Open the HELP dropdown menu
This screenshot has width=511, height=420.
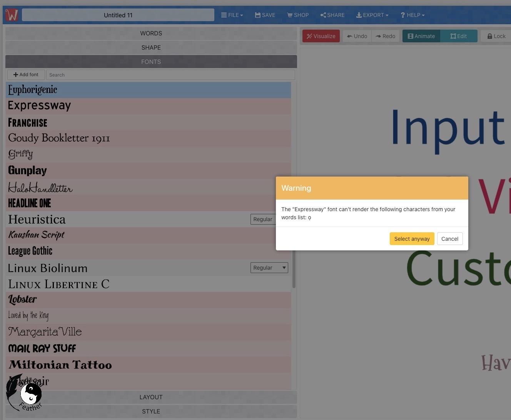[412, 15]
